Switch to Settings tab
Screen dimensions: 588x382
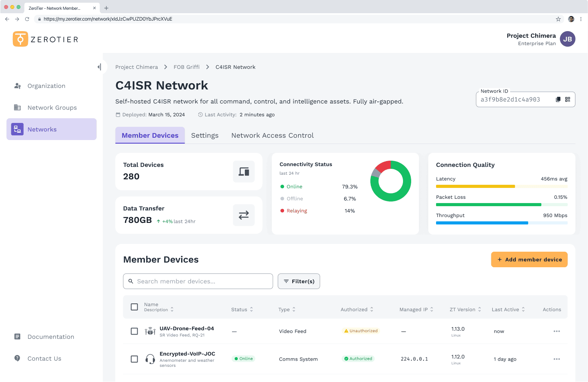point(205,135)
